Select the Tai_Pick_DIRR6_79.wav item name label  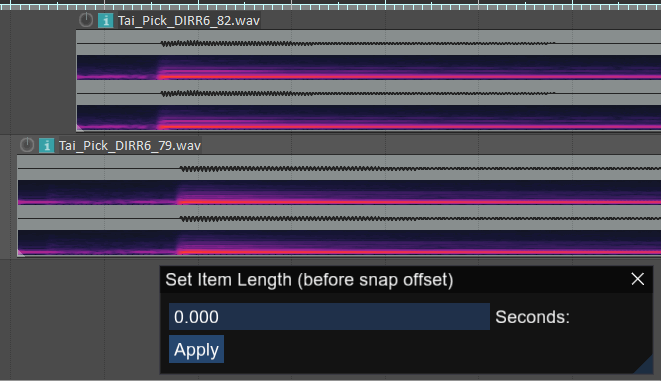pos(129,145)
